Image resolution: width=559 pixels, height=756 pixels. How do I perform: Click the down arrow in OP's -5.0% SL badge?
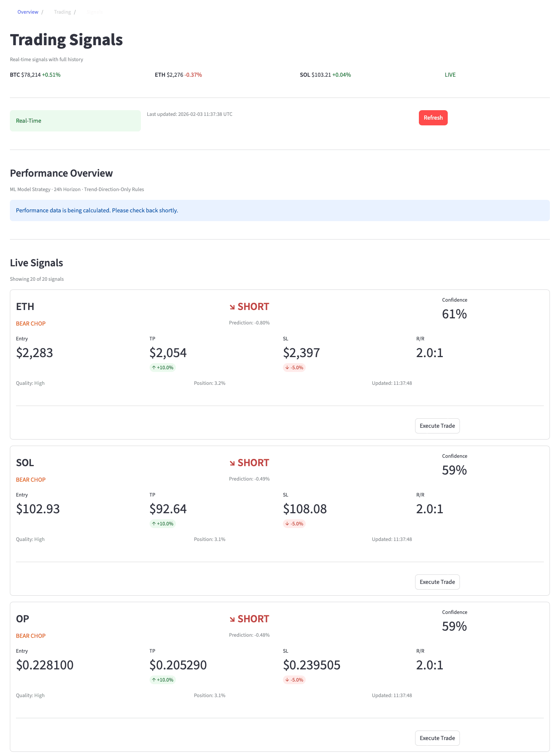(x=287, y=680)
